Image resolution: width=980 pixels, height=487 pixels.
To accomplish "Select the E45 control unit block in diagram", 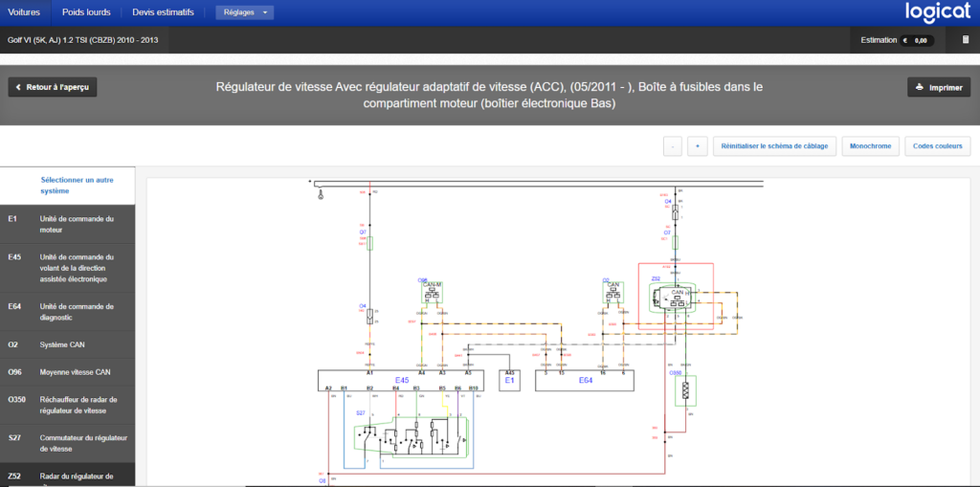I will click(x=401, y=380).
